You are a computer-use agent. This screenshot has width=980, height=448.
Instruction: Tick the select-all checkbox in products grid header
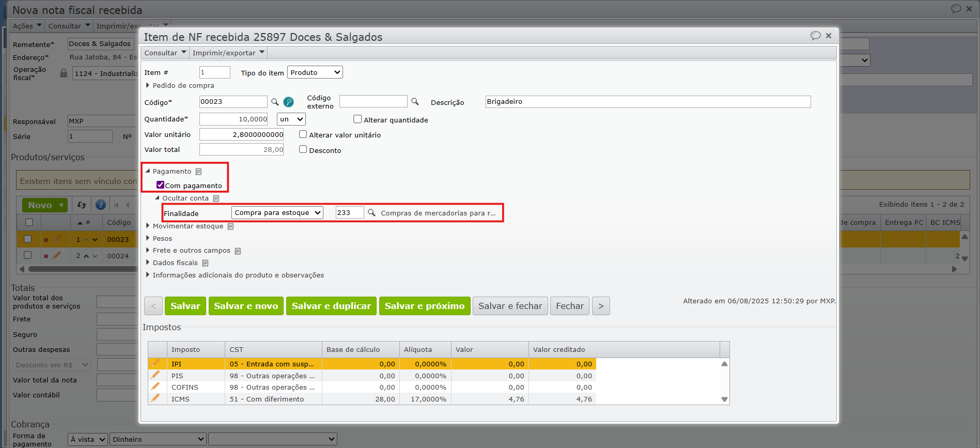29,222
